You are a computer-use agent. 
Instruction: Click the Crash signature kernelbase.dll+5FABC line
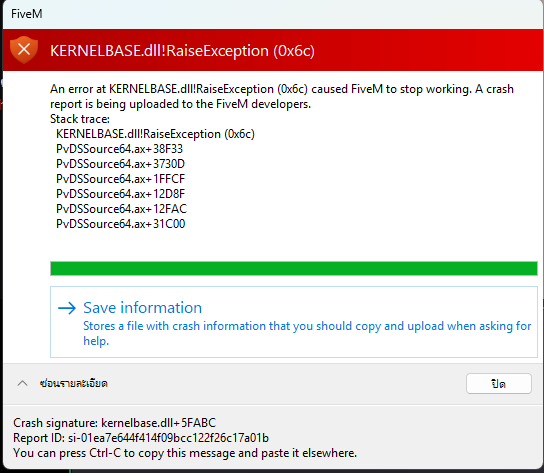click(114, 423)
